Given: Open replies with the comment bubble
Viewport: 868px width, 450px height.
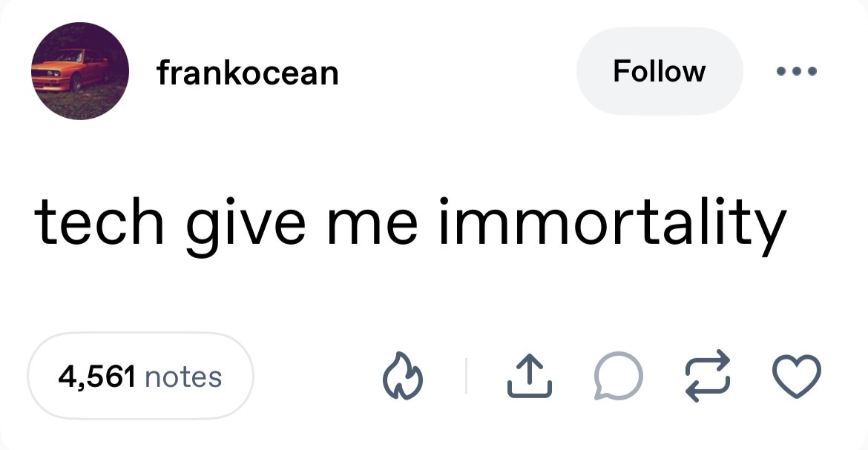Looking at the screenshot, I should (x=616, y=376).
